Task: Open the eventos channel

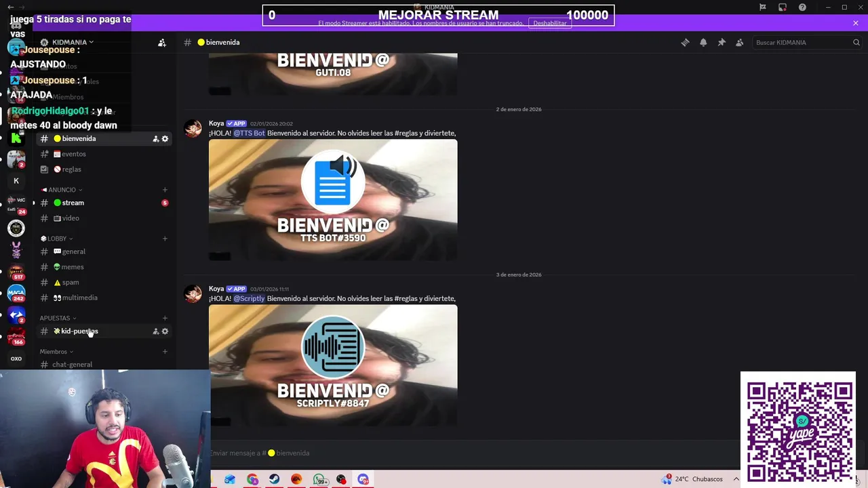Action: (103, 154)
